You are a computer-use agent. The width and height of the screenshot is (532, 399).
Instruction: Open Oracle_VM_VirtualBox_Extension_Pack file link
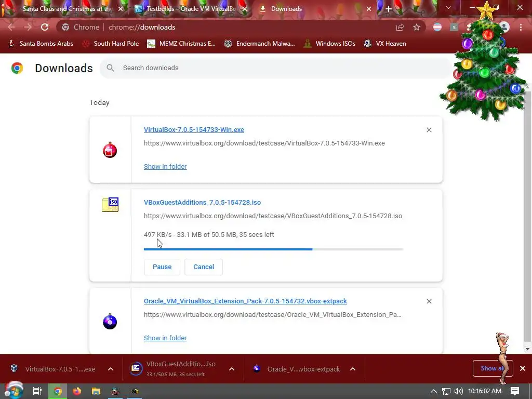point(245,301)
